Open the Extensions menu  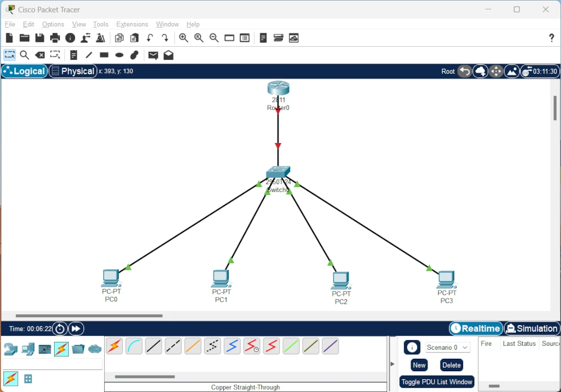pos(132,24)
